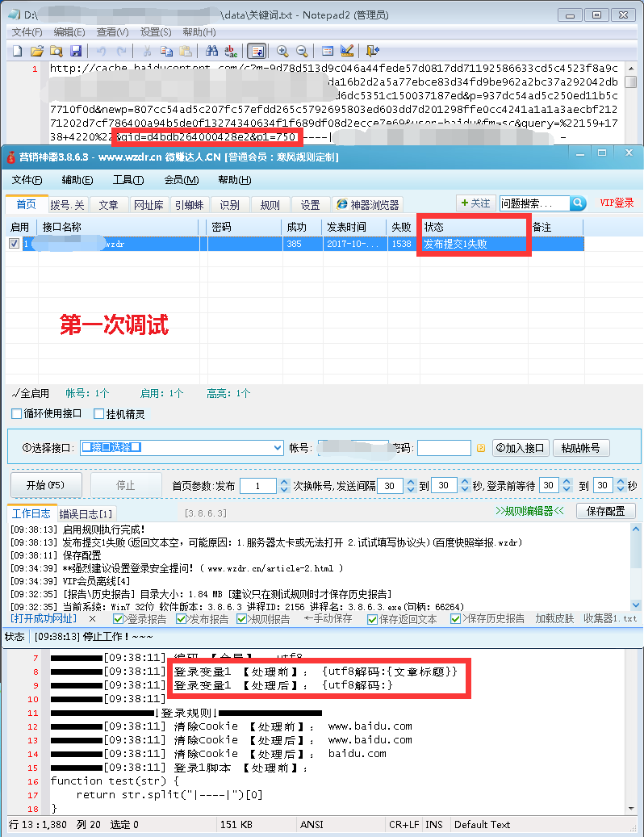Click the 保存配置 button
644x837 pixels.
click(605, 511)
